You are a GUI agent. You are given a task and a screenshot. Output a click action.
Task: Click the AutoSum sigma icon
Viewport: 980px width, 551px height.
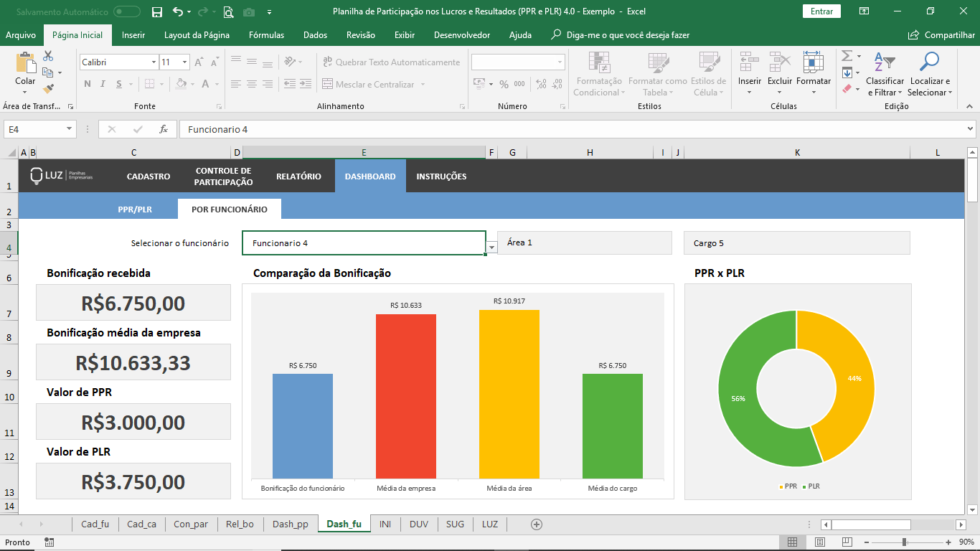(x=847, y=56)
